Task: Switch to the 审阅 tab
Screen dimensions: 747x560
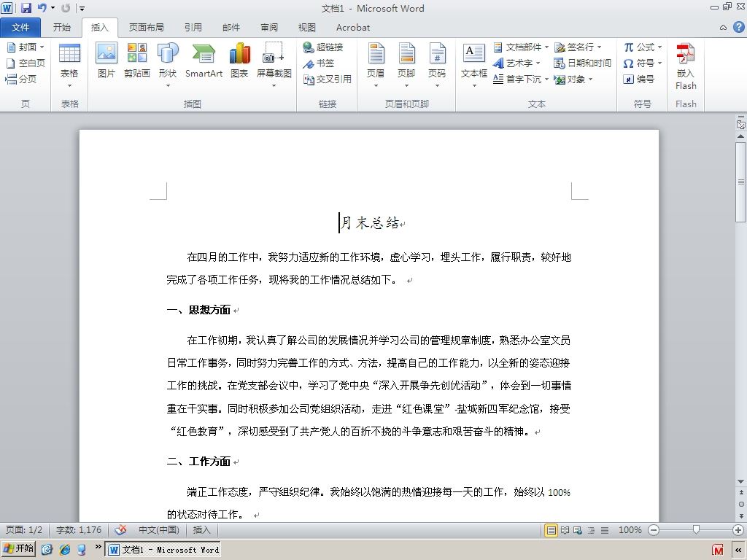Action: pyautogui.click(x=269, y=28)
